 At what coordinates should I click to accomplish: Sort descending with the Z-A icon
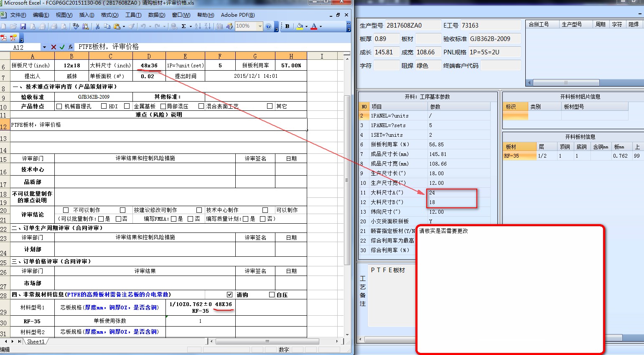(208, 26)
